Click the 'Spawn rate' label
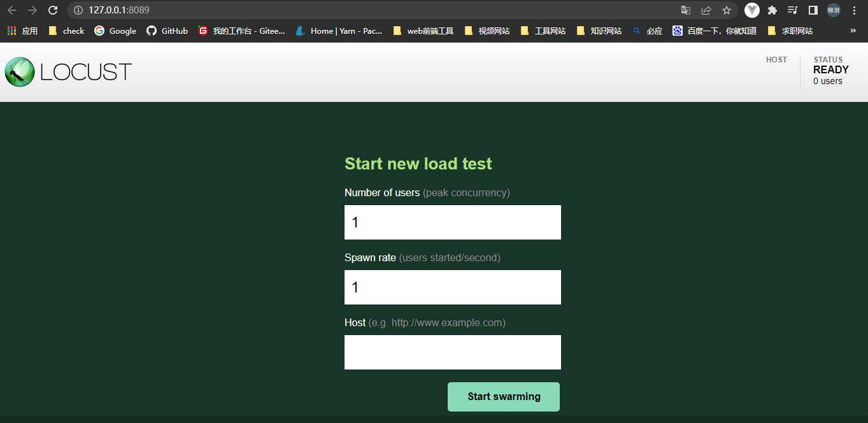 (370, 257)
